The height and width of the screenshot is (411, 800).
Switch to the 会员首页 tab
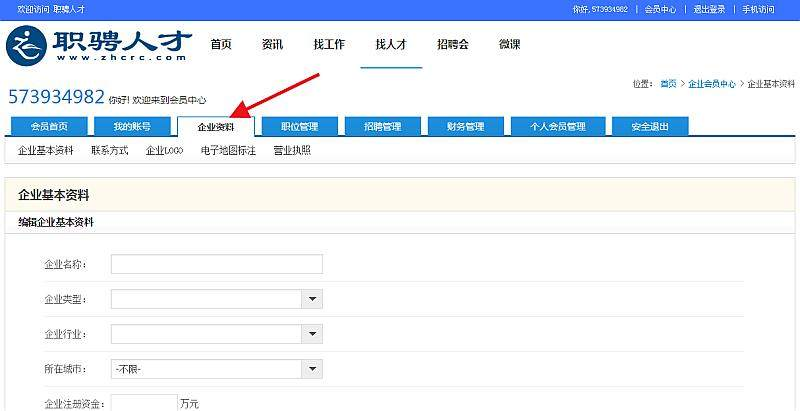click(49, 127)
